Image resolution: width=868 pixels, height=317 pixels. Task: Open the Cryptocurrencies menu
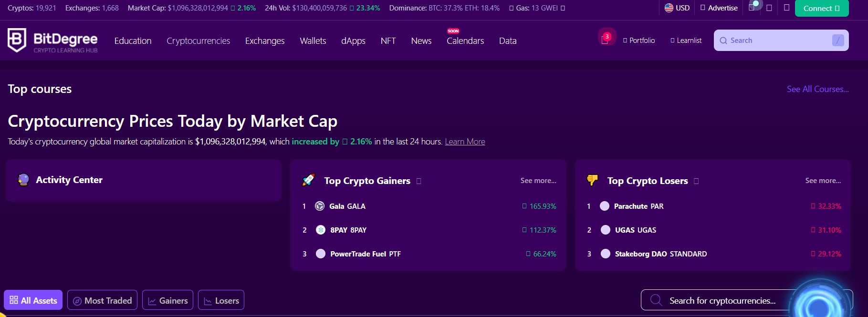click(198, 41)
